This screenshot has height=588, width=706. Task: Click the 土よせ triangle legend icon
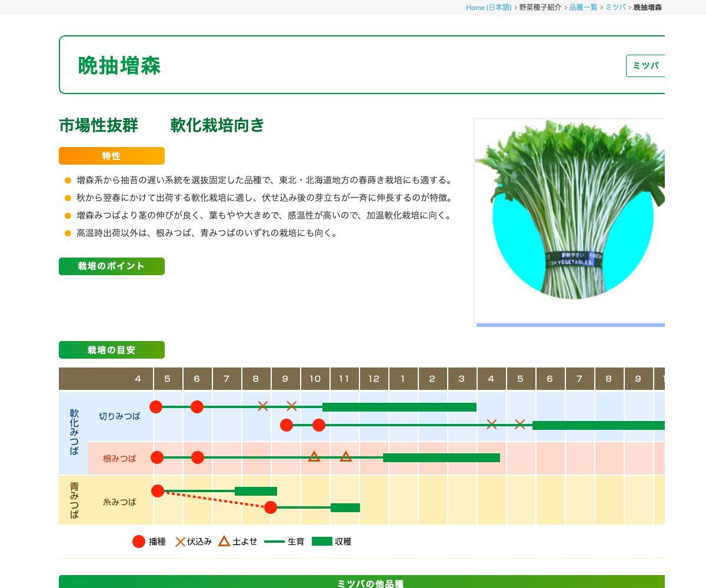click(x=224, y=542)
